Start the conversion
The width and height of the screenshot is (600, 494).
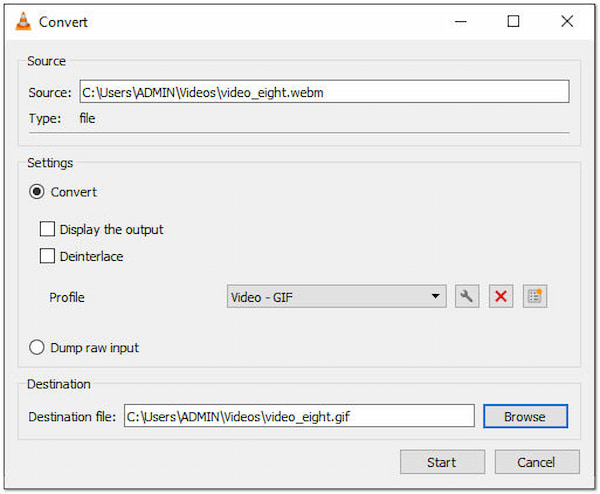coord(442,462)
